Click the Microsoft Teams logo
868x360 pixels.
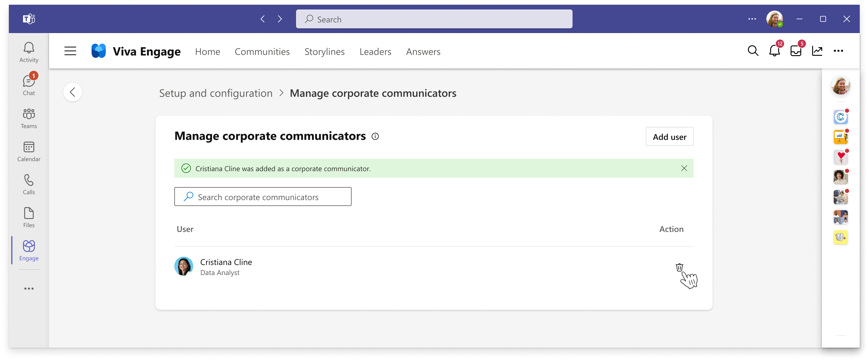(29, 19)
